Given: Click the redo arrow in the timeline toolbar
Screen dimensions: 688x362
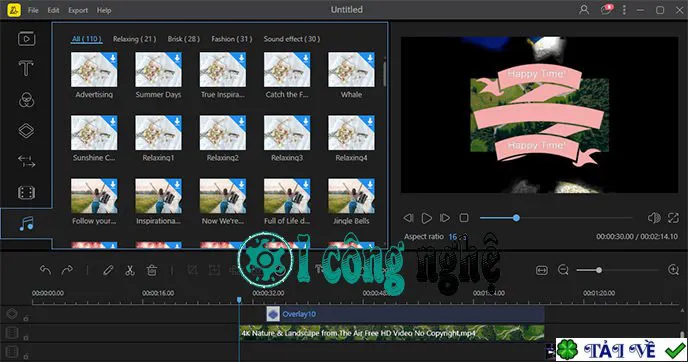Looking at the screenshot, I should tap(67, 270).
